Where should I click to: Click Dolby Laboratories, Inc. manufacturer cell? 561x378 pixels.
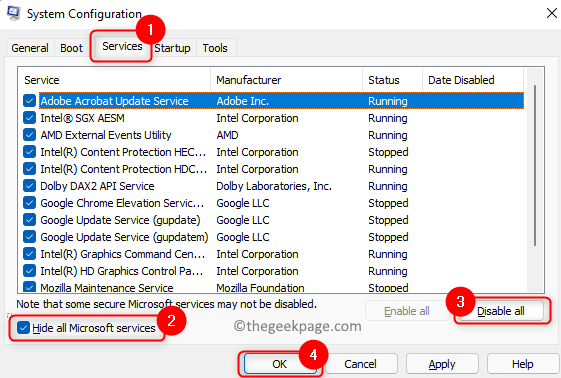click(274, 186)
